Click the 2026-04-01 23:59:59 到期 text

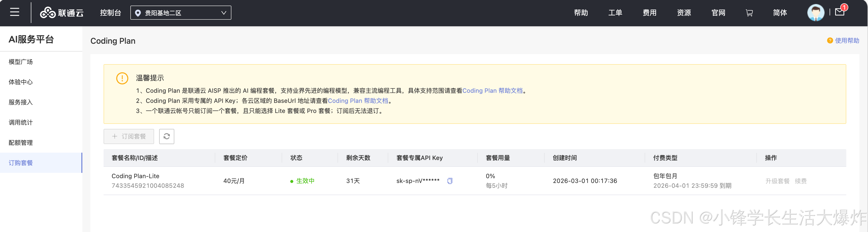click(692, 186)
